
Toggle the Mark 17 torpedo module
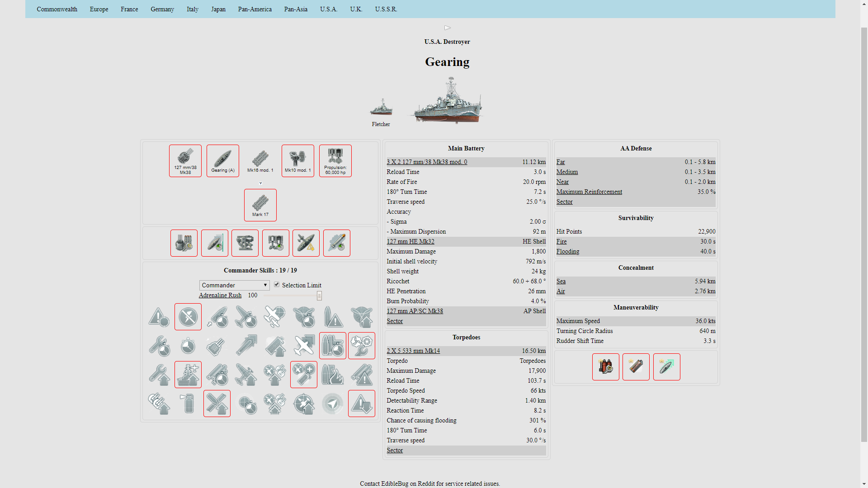click(260, 205)
